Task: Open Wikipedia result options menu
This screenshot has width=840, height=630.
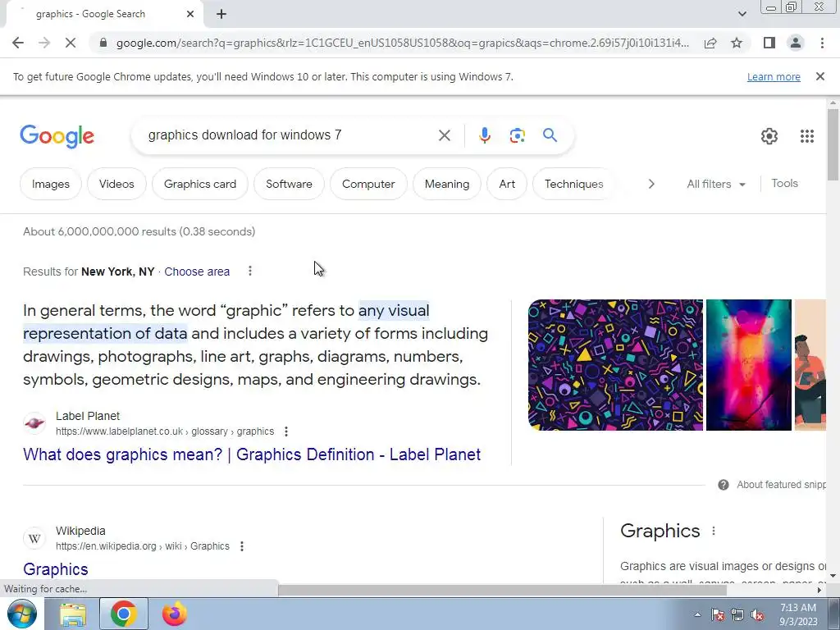Action: pos(242,546)
